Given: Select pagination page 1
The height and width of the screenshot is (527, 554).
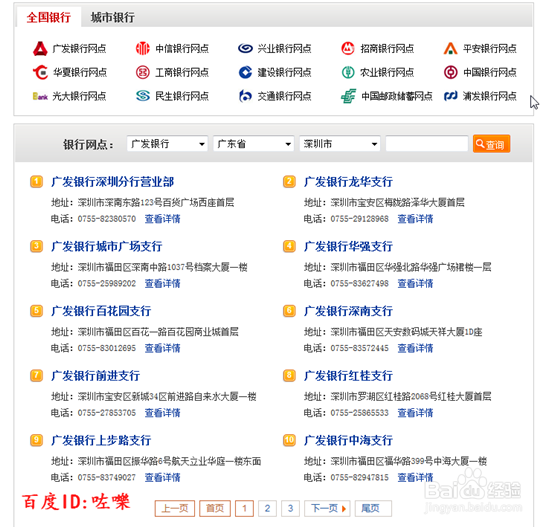Looking at the screenshot, I should pos(244,509).
